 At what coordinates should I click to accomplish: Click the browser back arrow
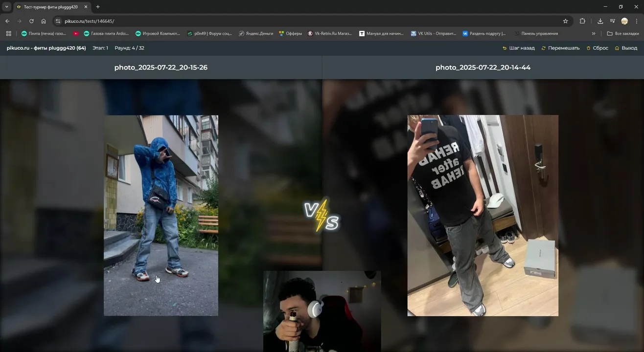(7, 21)
